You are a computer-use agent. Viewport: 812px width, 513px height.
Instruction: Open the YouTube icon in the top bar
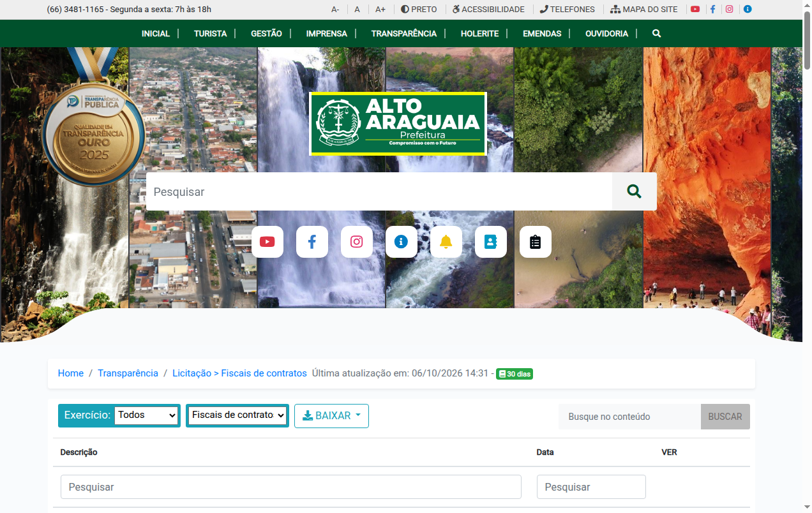point(695,10)
